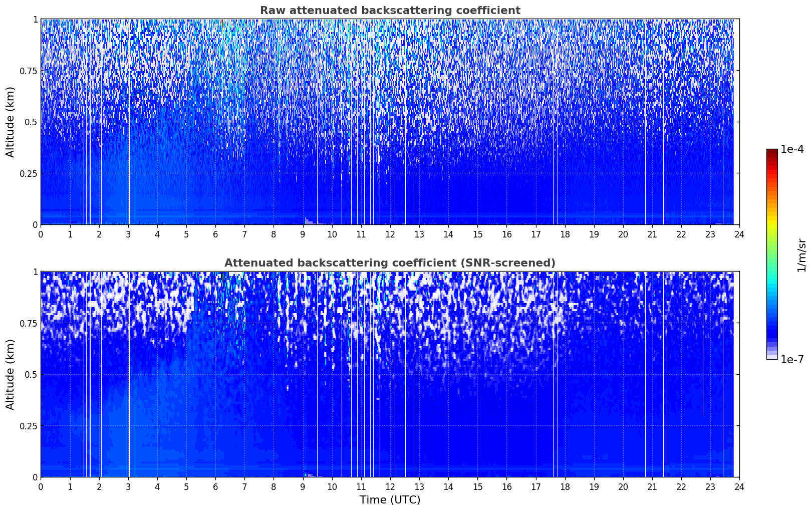Click the "1e-7" colorbar minimum label
The width and height of the screenshot is (812, 511).
point(792,360)
